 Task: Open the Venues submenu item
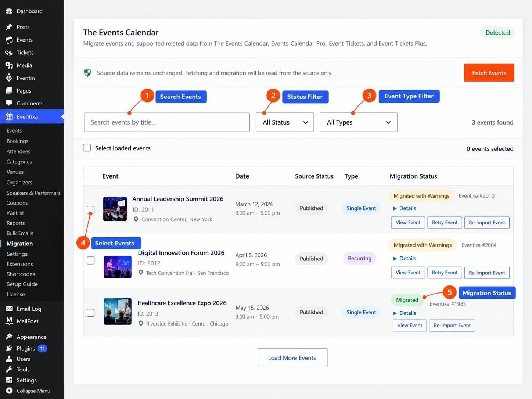click(15, 172)
